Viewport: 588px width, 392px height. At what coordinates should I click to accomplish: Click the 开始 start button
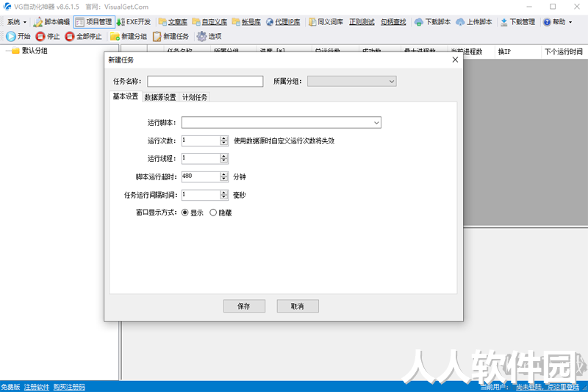[x=18, y=36]
